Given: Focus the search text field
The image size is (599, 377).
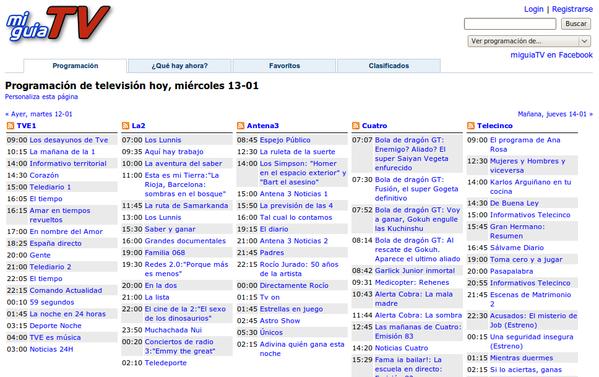Looking at the screenshot, I should pyautogui.click(x=510, y=24).
